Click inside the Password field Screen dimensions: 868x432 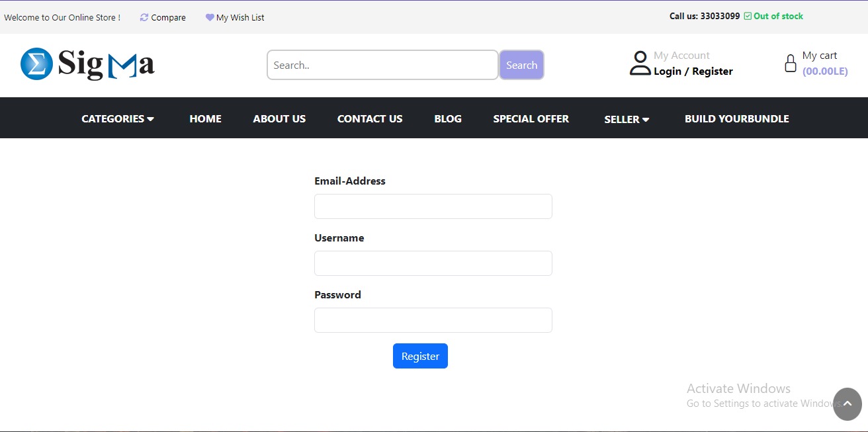tap(433, 320)
